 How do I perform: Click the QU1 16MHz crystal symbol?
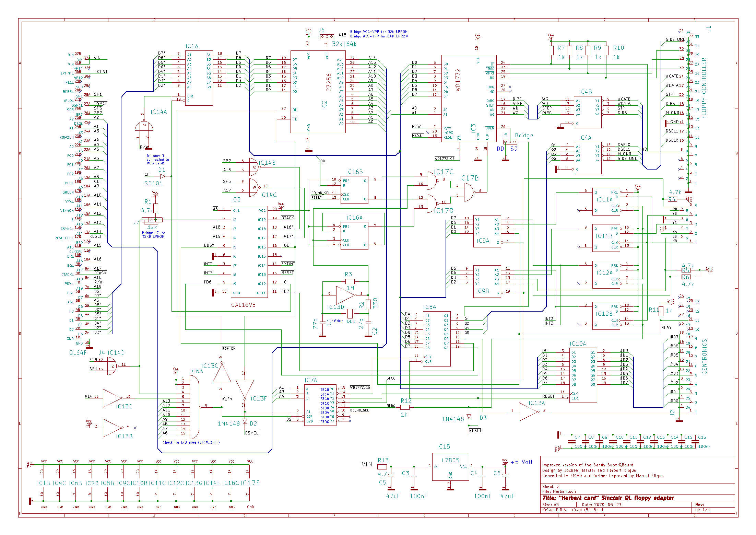(350, 313)
